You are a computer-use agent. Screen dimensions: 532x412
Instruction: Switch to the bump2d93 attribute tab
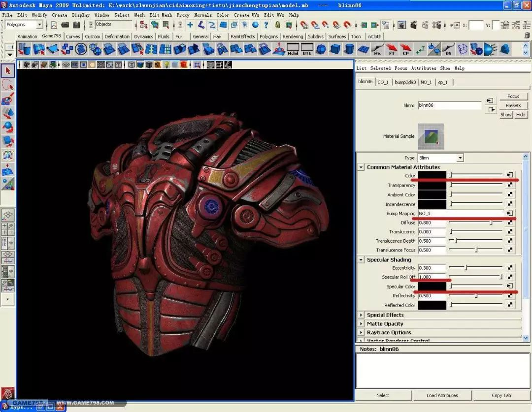405,82
